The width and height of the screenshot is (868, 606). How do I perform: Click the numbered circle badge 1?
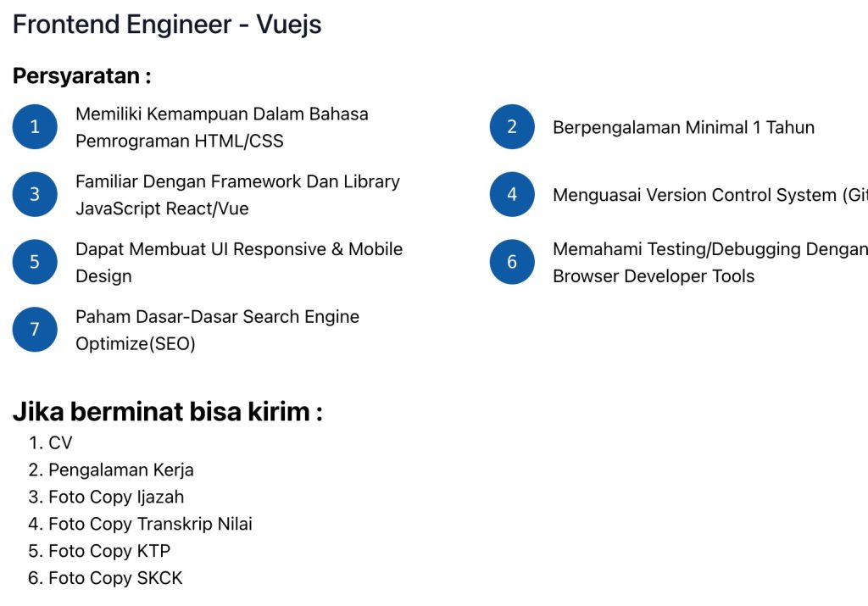pos(35,127)
